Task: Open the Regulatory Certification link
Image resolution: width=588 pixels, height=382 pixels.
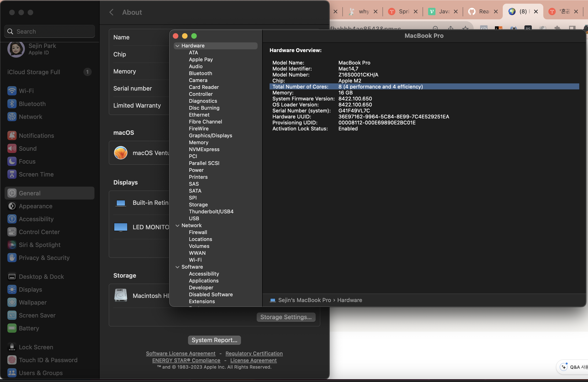Action: (x=254, y=353)
